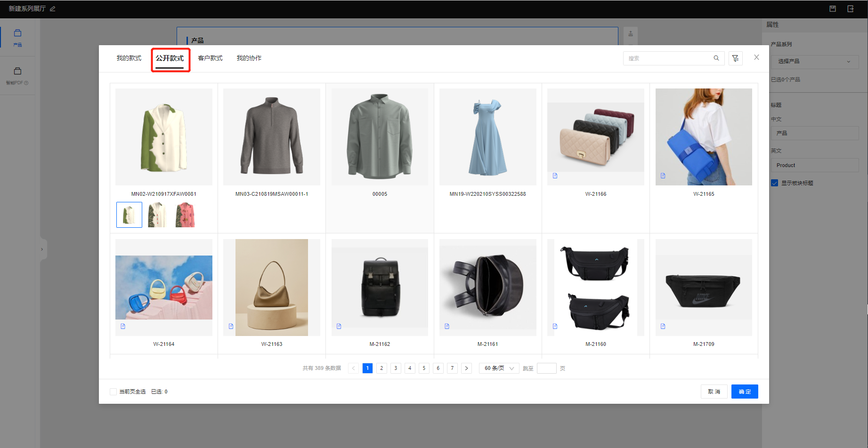
Task: Switch to the 我的款式 tab
Action: (x=129, y=58)
